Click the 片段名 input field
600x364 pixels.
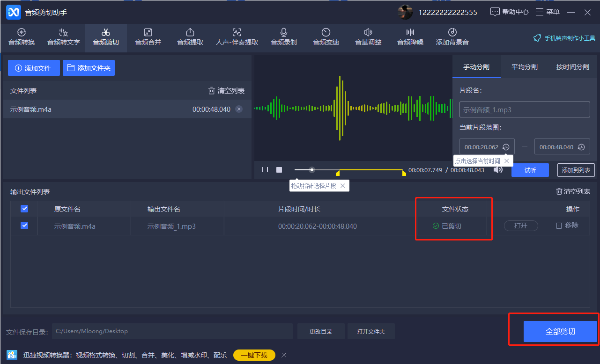[x=525, y=110]
